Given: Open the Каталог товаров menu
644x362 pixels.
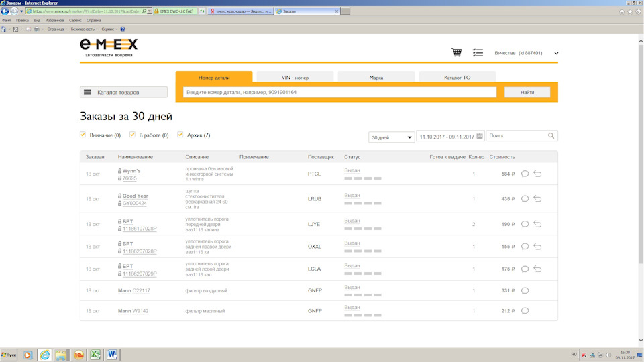Looking at the screenshot, I should (123, 92).
